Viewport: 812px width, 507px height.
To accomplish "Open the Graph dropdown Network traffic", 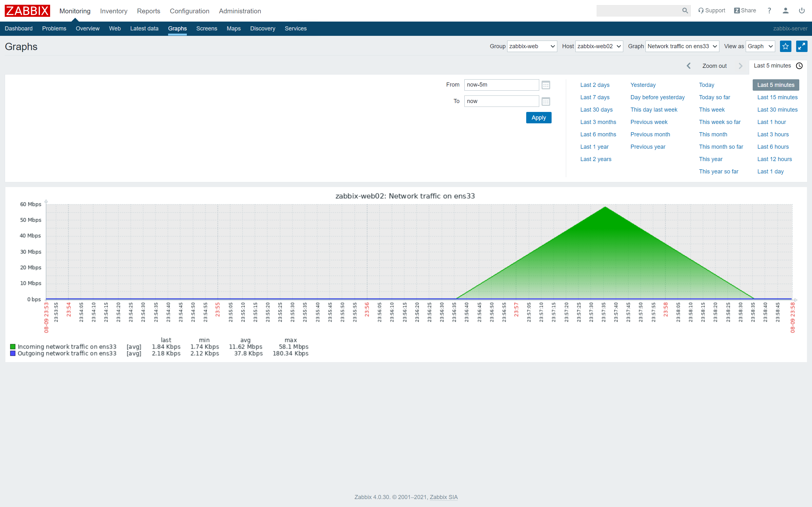I will [x=682, y=46].
